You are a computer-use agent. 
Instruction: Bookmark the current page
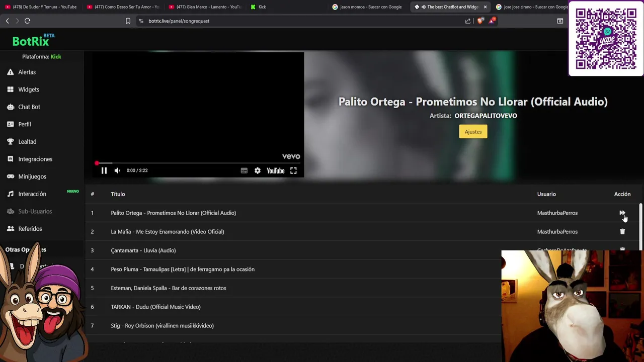pyautogui.click(x=128, y=21)
